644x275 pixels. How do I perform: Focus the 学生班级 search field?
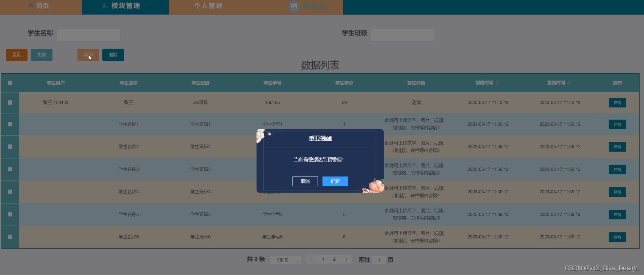click(403, 35)
